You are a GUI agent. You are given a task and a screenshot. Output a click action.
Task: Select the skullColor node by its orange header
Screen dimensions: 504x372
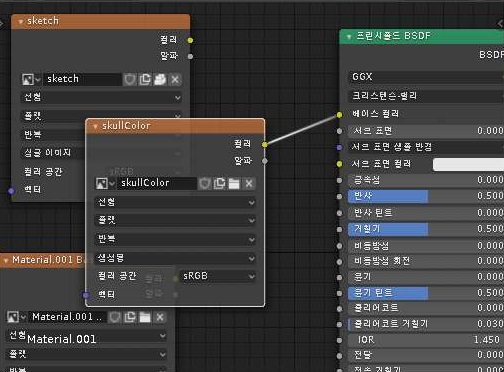click(175, 126)
